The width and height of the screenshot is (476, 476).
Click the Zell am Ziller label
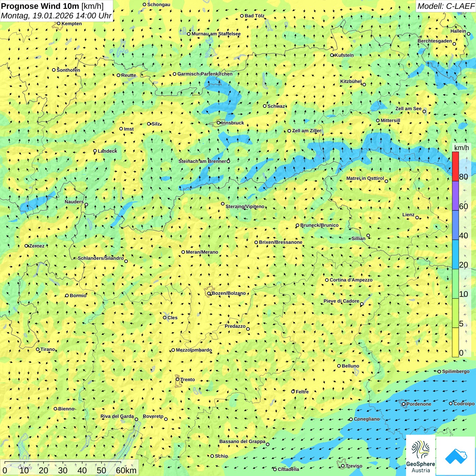coord(306,131)
